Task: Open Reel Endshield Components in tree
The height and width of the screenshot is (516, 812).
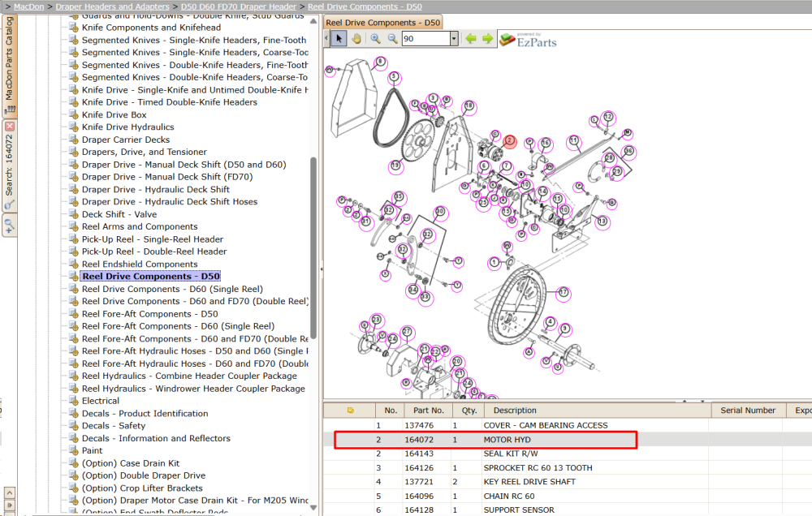Action: pos(140,264)
